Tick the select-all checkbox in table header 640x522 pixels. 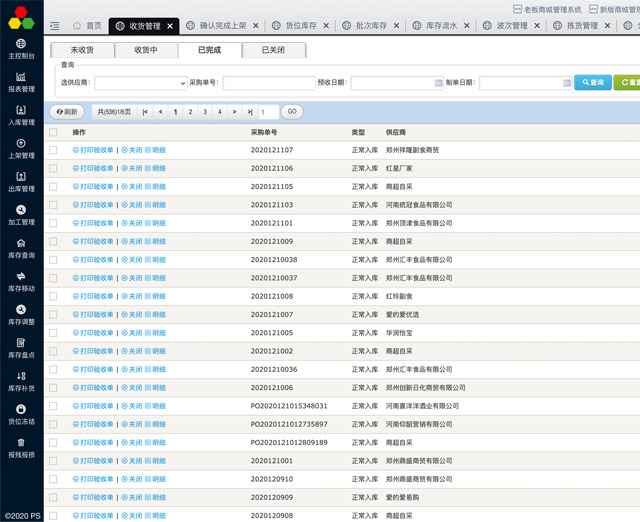tap(53, 132)
